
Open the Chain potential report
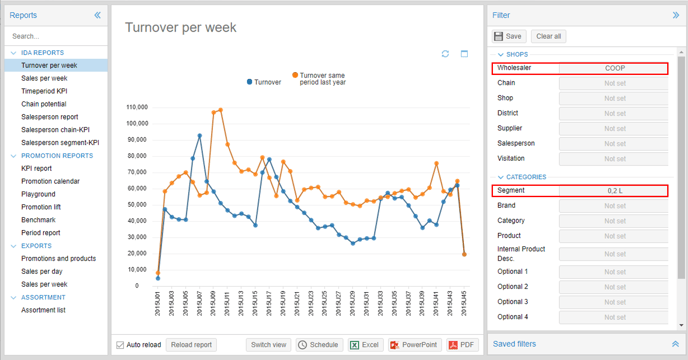tap(44, 104)
